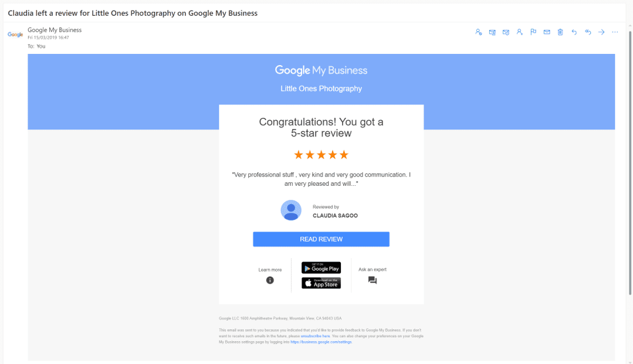Click the five-star rating row

pos(321,155)
